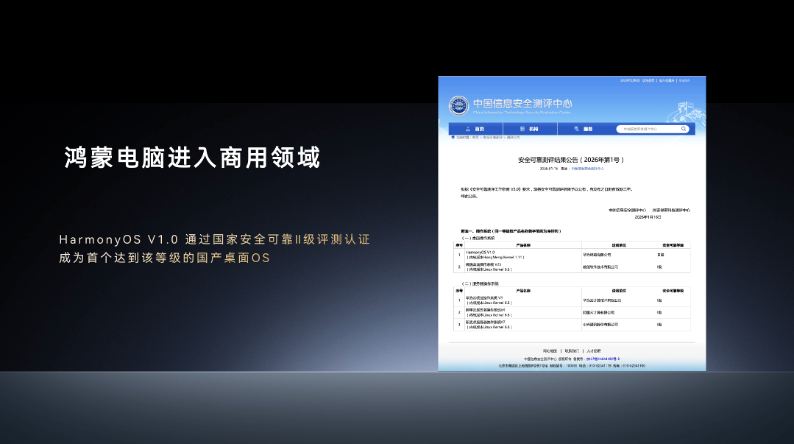Click the 中国信息安全测评中心 site title
This screenshot has height=444, width=794.
pos(522,103)
